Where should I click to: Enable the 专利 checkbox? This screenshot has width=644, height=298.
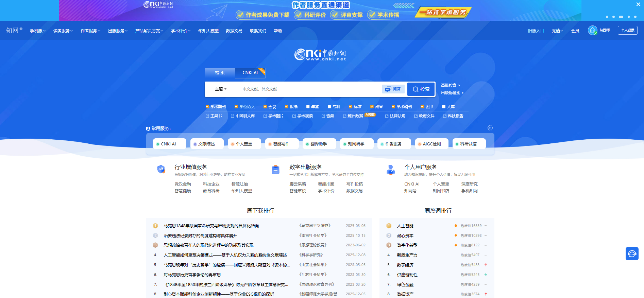pyautogui.click(x=329, y=107)
